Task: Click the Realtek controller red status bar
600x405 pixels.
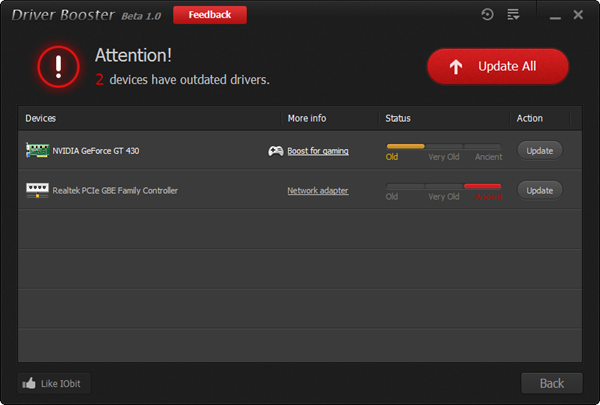Action: click(x=482, y=186)
